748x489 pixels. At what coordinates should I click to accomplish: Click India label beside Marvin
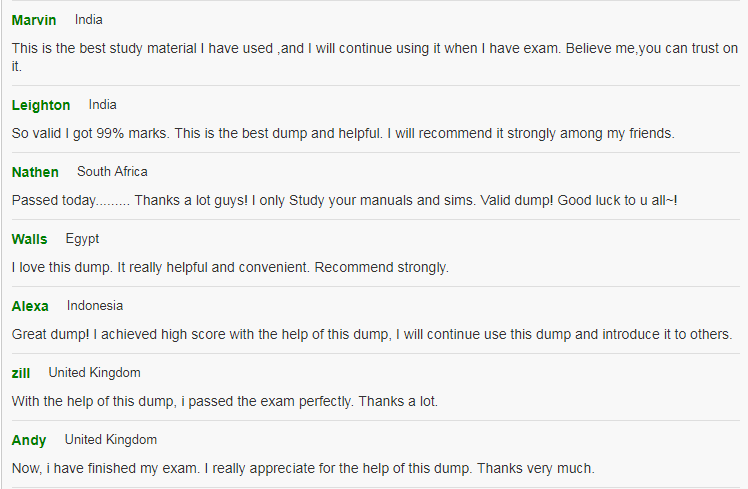click(89, 20)
